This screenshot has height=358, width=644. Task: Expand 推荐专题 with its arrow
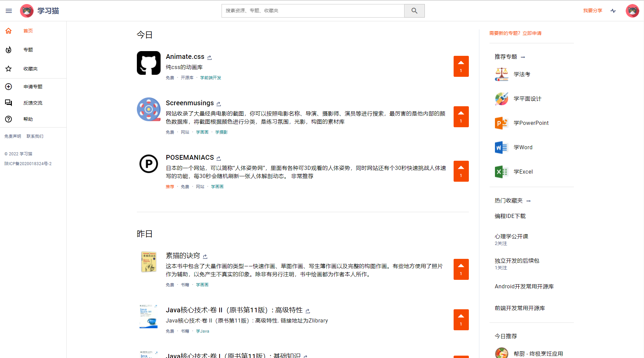pyautogui.click(x=523, y=57)
